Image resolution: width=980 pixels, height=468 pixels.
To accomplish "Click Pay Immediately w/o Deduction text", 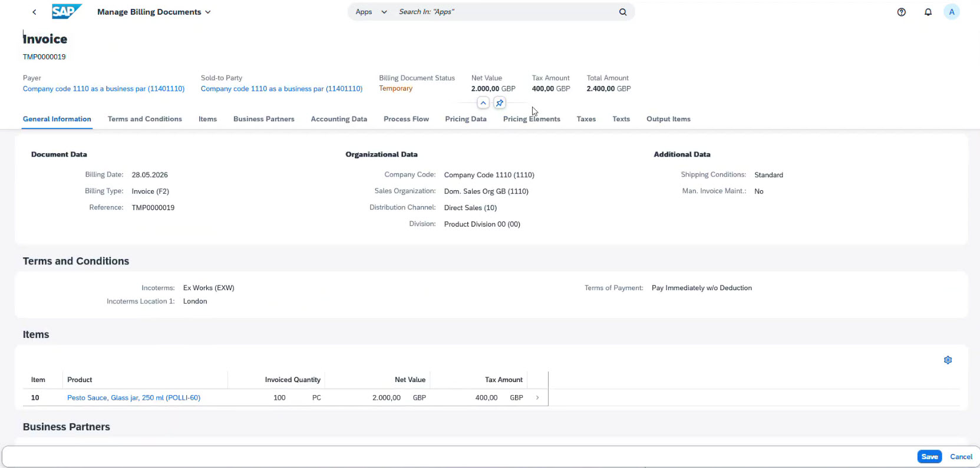I will pos(702,288).
